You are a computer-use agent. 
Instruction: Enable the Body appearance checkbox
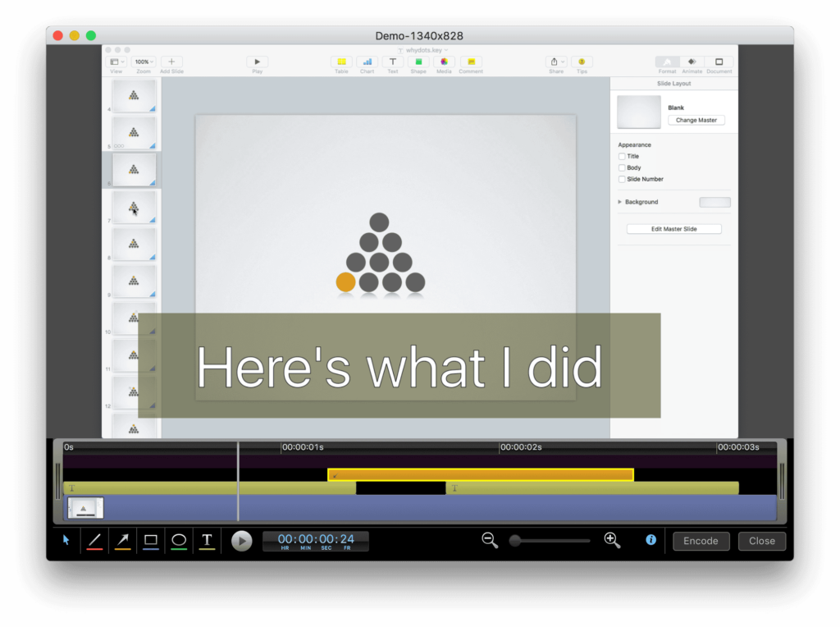click(622, 167)
